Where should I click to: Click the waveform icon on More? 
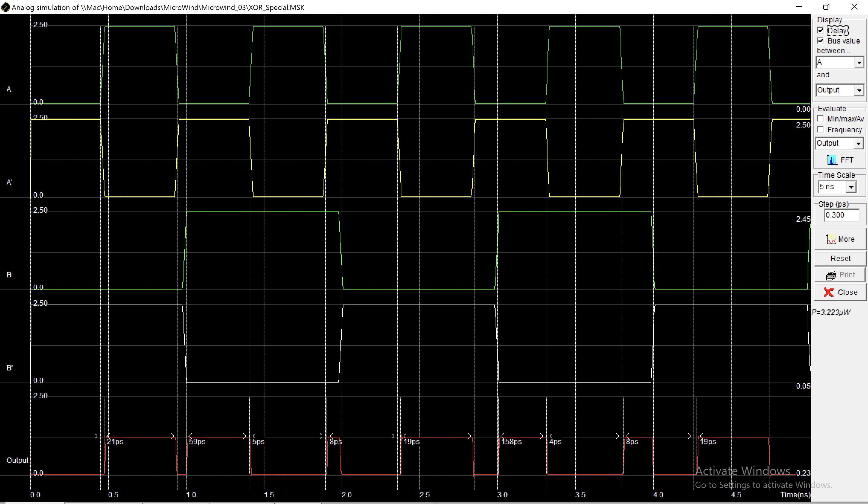point(831,239)
